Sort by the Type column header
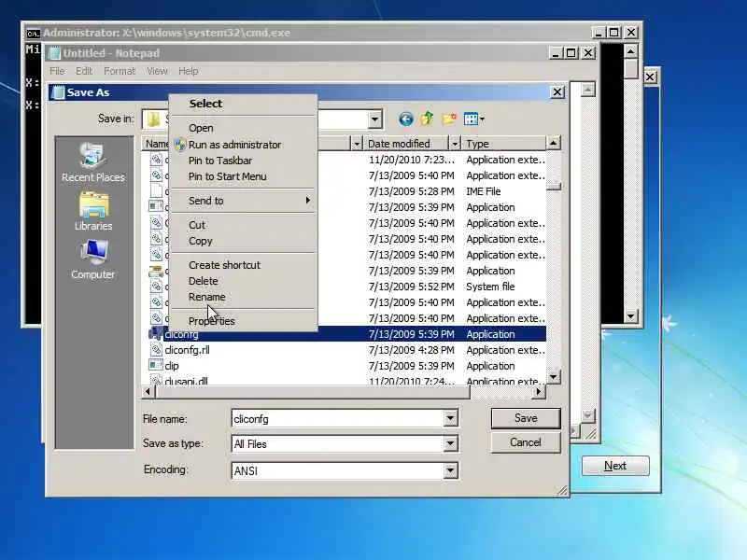747x560 pixels. coord(503,144)
